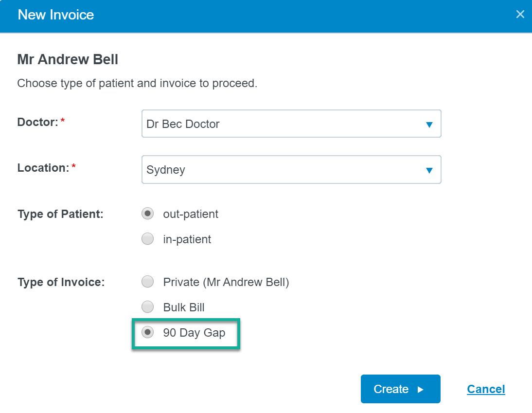Click the Cancel link
532x413 pixels.
click(486, 389)
